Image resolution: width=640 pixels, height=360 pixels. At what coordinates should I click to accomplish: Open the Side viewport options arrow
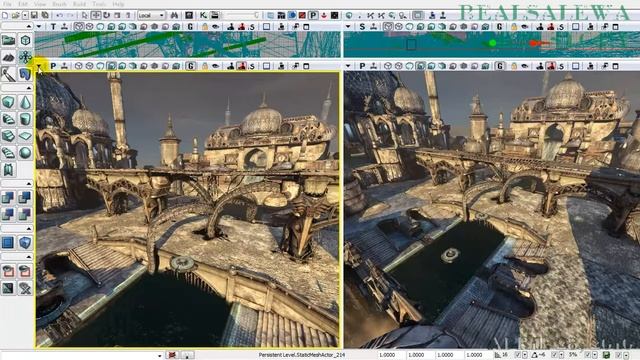348,27
